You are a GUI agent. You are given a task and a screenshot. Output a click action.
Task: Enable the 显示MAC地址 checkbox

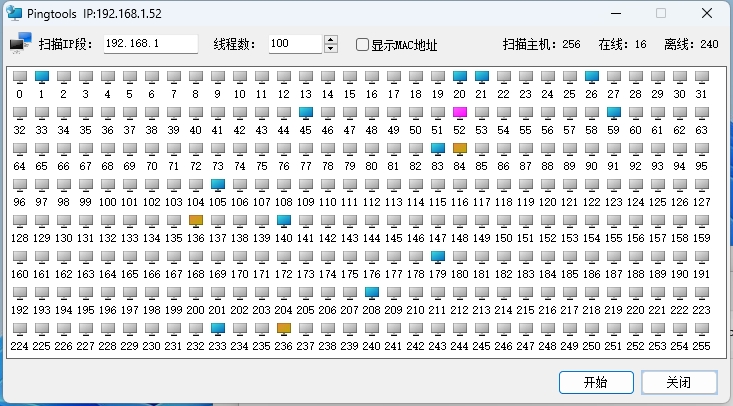(362, 44)
